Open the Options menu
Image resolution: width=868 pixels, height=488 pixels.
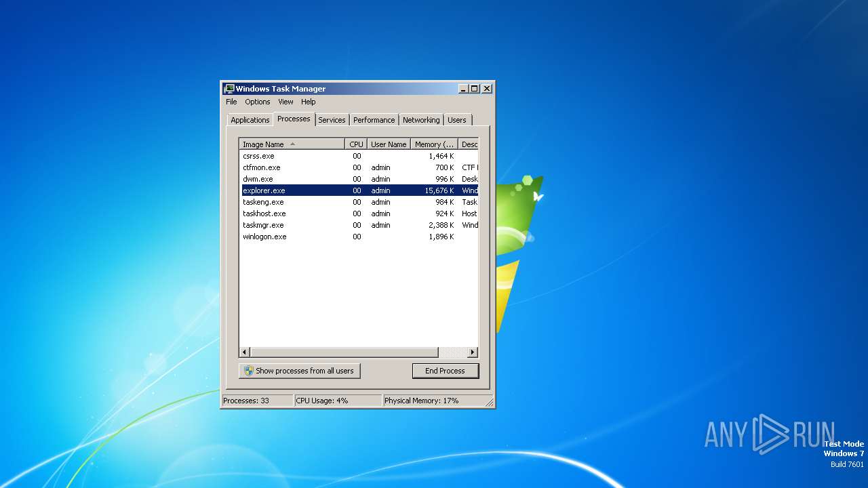click(x=258, y=102)
